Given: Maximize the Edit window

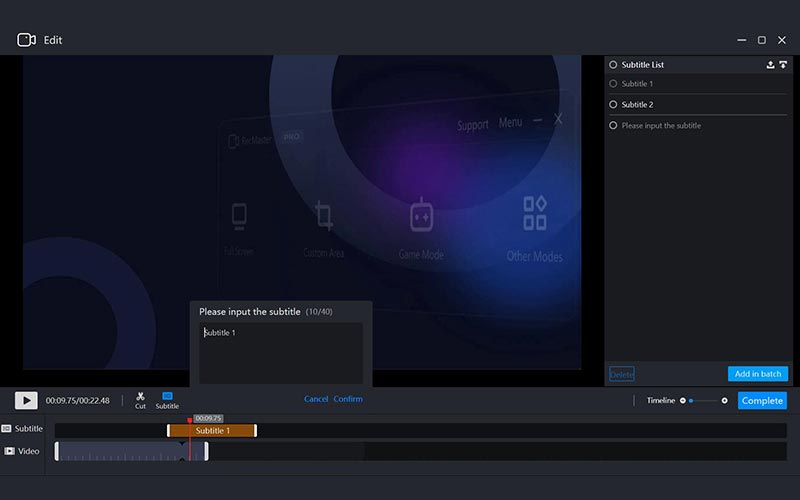Looking at the screenshot, I should 762,40.
